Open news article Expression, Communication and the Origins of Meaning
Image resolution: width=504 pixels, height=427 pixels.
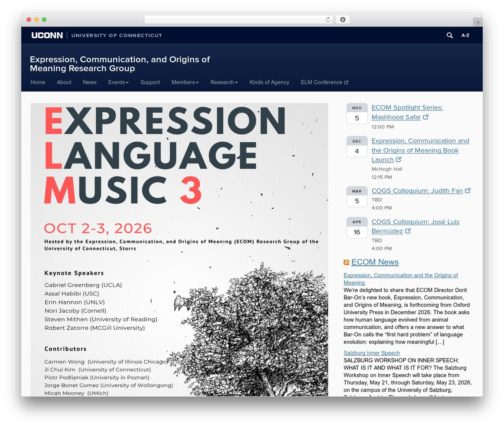pyautogui.click(x=400, y=279)
